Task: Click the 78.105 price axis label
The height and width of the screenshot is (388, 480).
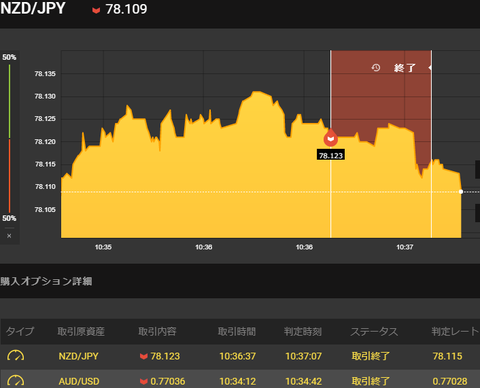Action: click(45, 210)
